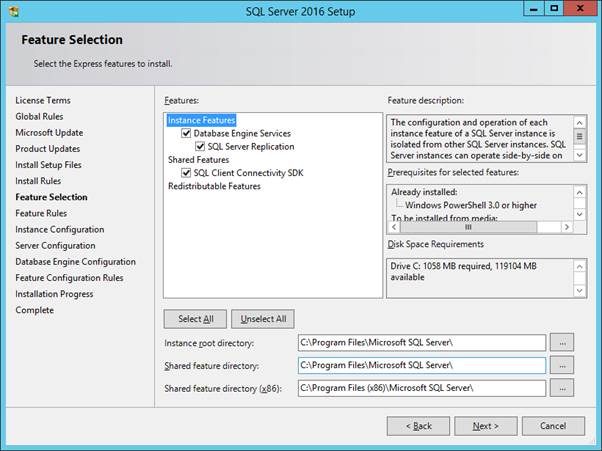Click the Feature description scrollbar thumb
The width and height of the screenshot is (602, 451).
tap(579, 136)
